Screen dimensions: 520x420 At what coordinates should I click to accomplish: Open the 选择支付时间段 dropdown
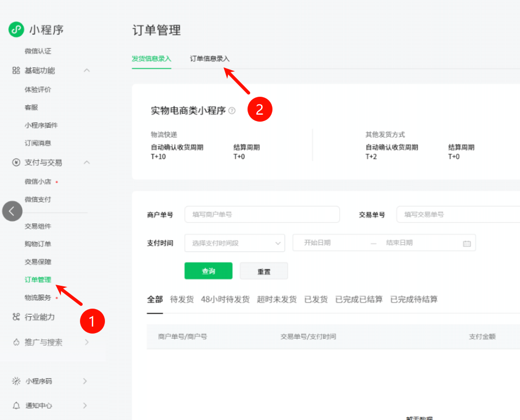pos(234,243)
